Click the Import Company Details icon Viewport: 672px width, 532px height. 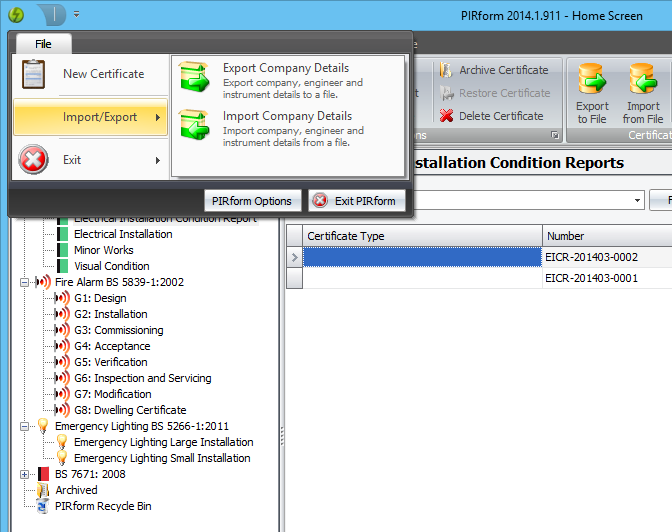pos(193,123)
